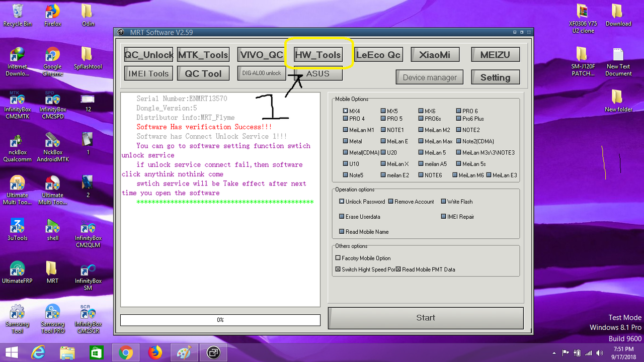Choose the MeiLan Max model option
This screenshot has height=362, width=644.
(x=435, y=141)
